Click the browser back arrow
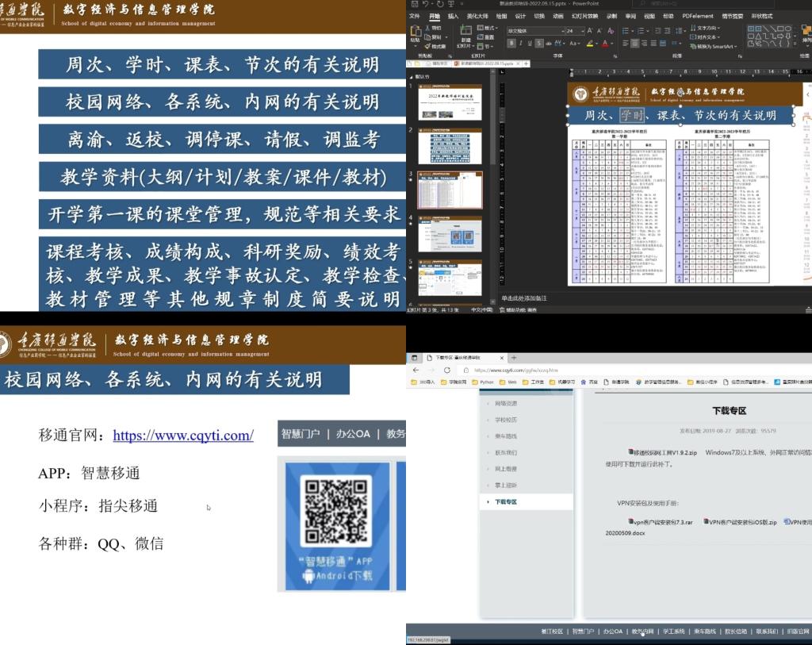 (416, 370)
